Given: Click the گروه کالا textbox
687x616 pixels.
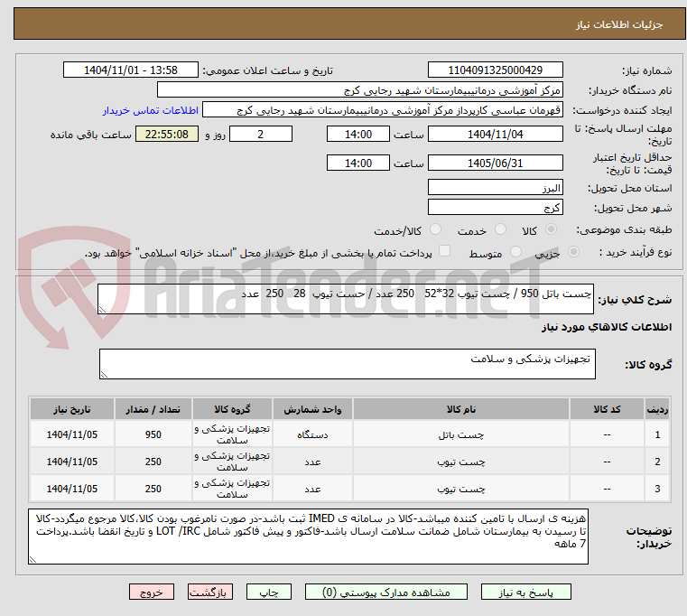Looking at the screenshot, I should [x=347, y=364].
